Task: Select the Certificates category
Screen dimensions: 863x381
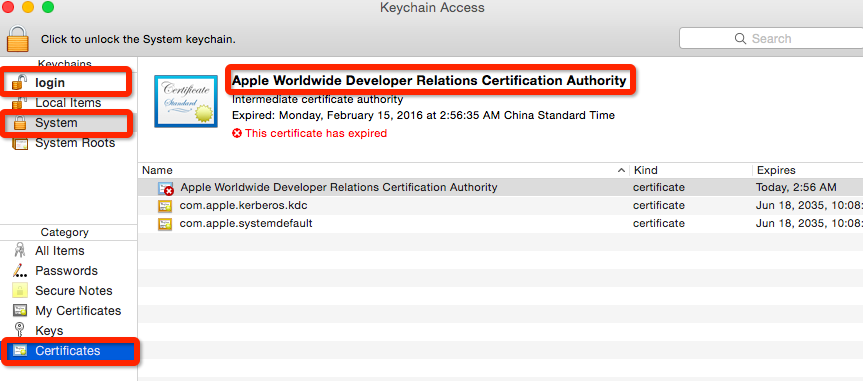Action: (x=68, y=351)
